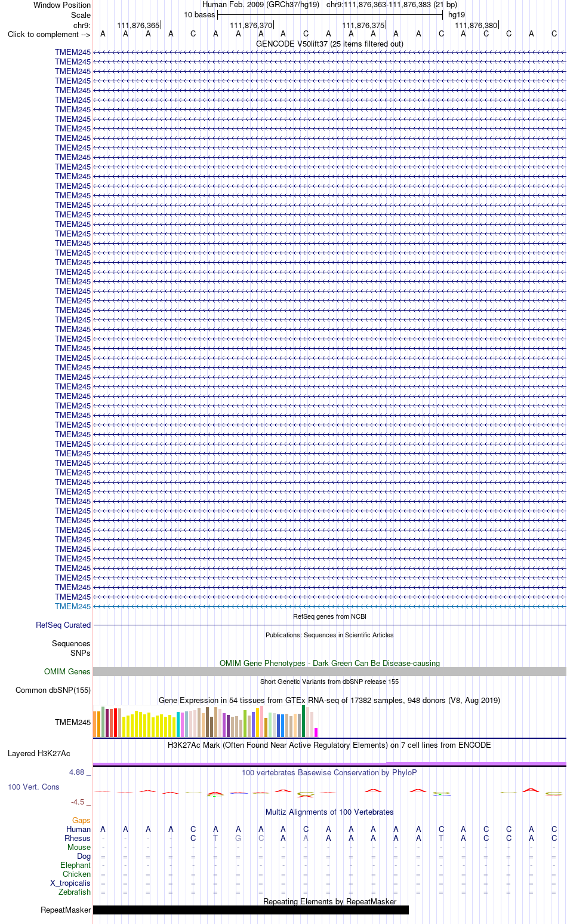Click the 100 Vert. Cons label

[33, 787]
